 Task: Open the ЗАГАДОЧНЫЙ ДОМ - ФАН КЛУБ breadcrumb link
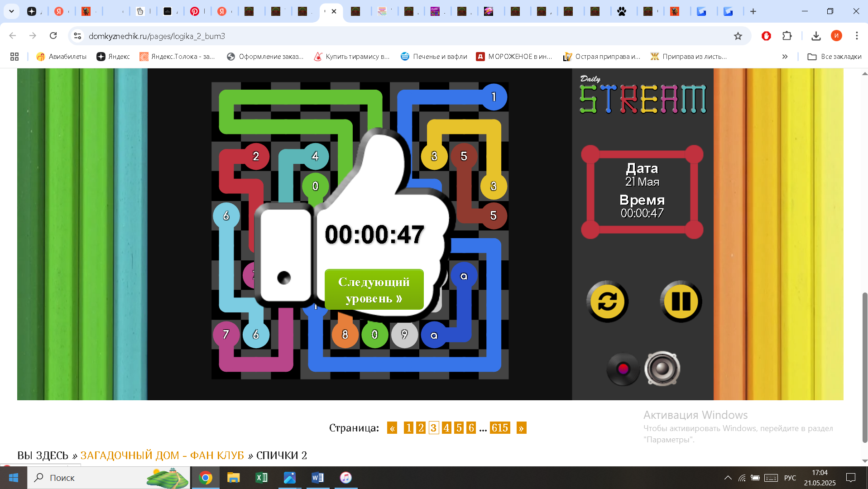click(x=162, y=455)
